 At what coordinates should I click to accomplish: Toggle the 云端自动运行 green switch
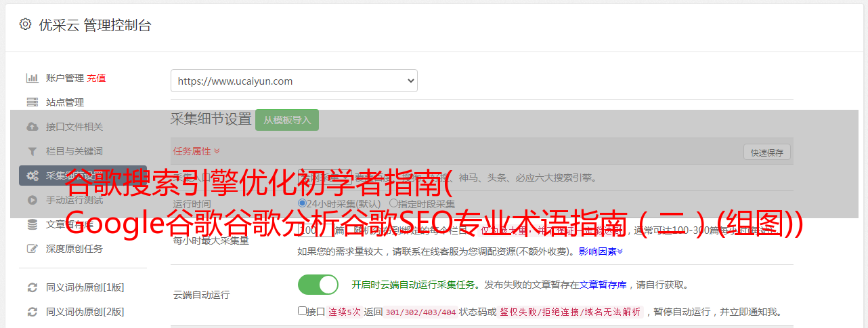(318, 285)
